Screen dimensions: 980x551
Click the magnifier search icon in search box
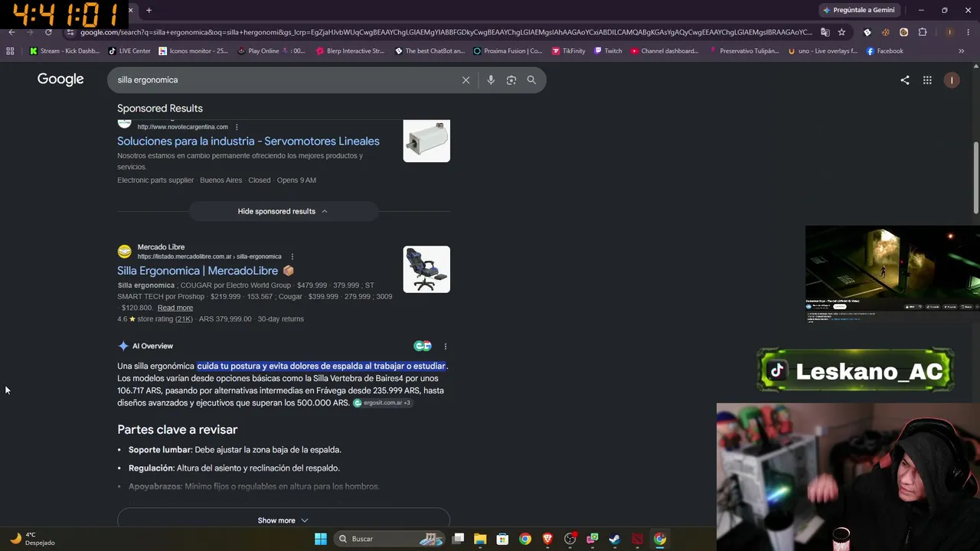pyautogui.click(x=531, y=80)
